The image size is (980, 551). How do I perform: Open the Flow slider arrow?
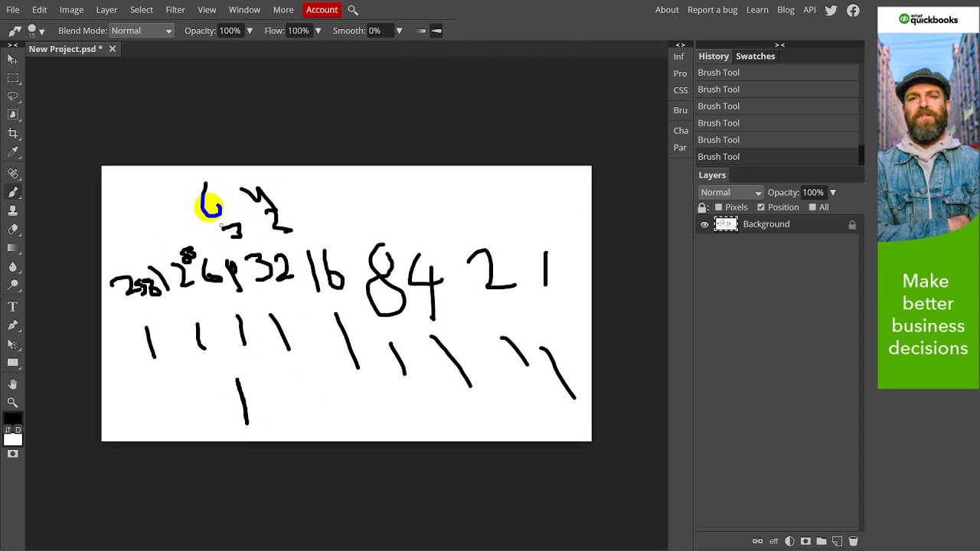coord(318,31)
